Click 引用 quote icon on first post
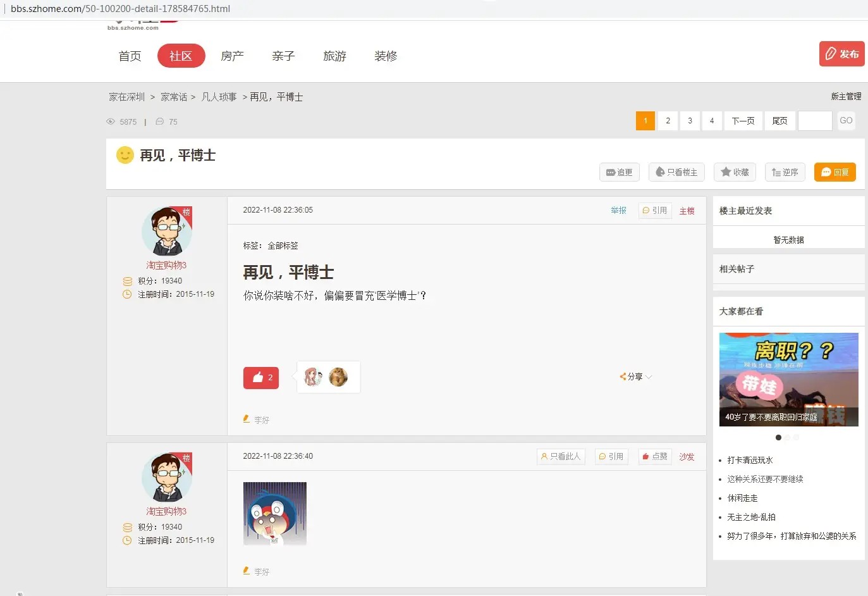 coord(654,211)
